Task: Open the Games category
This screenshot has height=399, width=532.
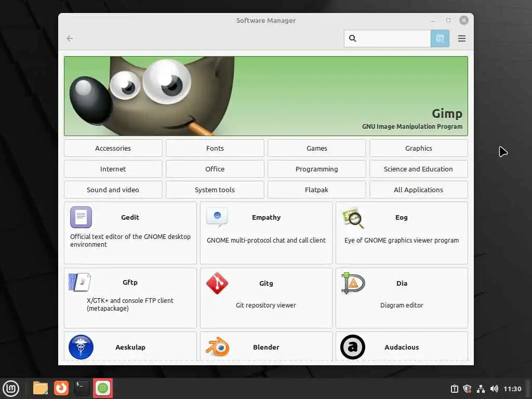Action: (316, 148)
